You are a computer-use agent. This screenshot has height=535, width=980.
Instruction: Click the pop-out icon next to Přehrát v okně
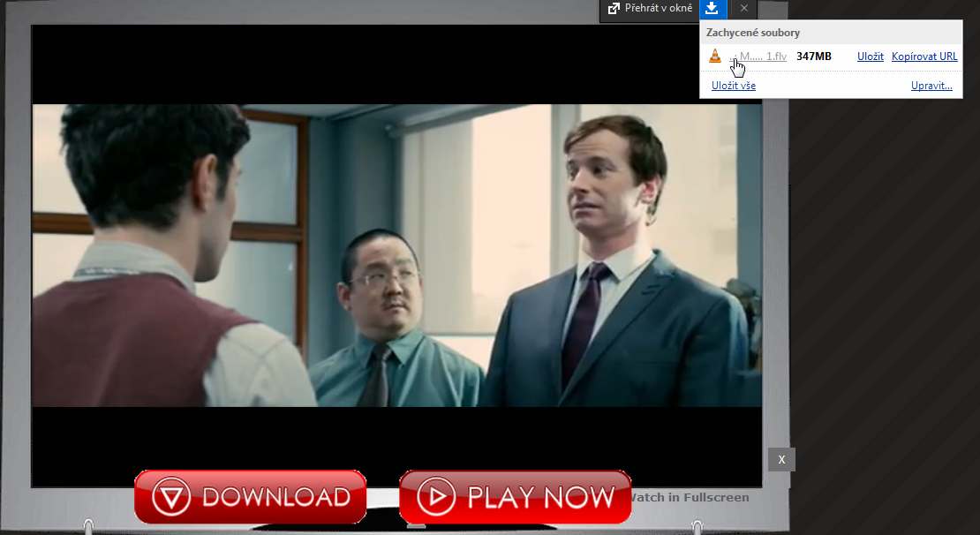point(614,8)
